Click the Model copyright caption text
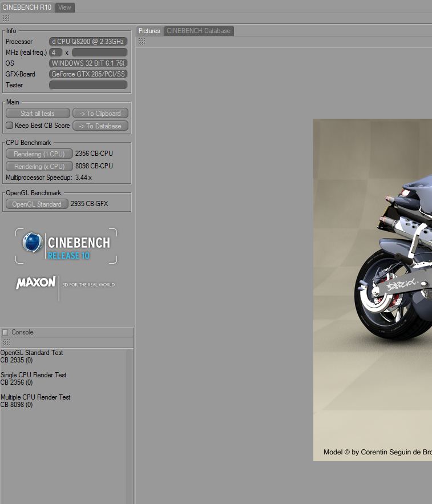 click(378, 452)
